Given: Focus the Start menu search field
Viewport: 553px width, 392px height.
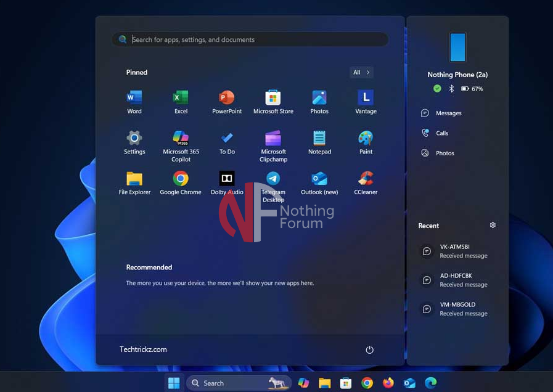Looking at the screenshot, I should [250, 39].
